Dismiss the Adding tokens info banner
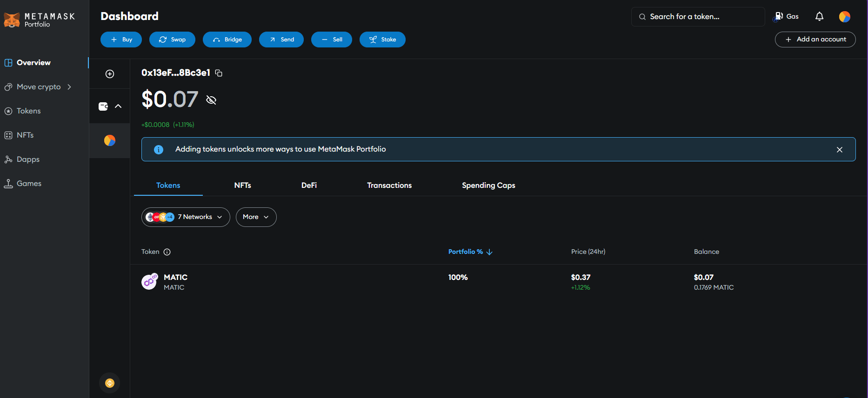The height and width of the screenshot is (398, 868). coord(840,150)
